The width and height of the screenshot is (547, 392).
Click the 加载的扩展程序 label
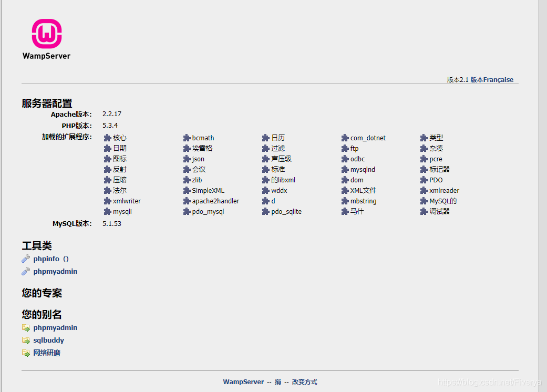point(67,137)
